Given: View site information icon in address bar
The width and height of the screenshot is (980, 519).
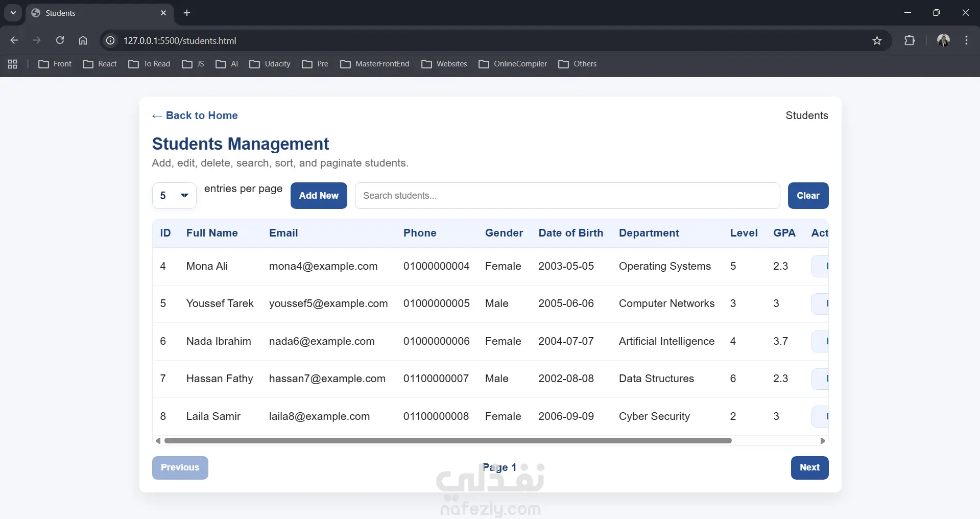Looking at the screenshot, I should click(110, 40).
